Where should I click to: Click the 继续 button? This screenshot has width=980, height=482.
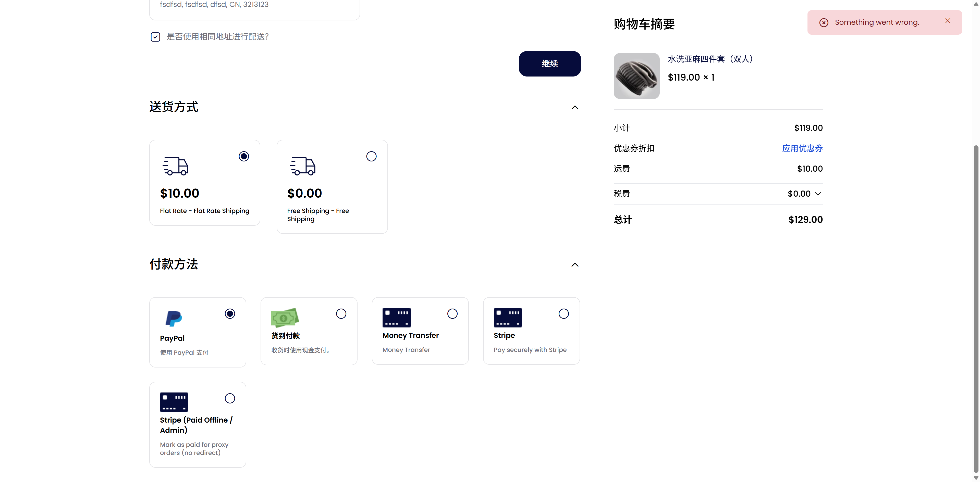[x=550, y=64]
